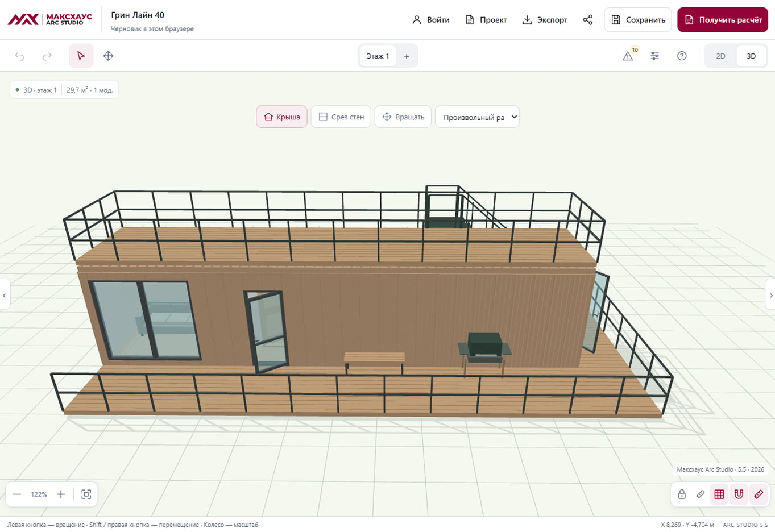Image resolution: width=775 pixels, height=532 pixels.
Task: Expand the right side panel
Action: coord(770,296)
